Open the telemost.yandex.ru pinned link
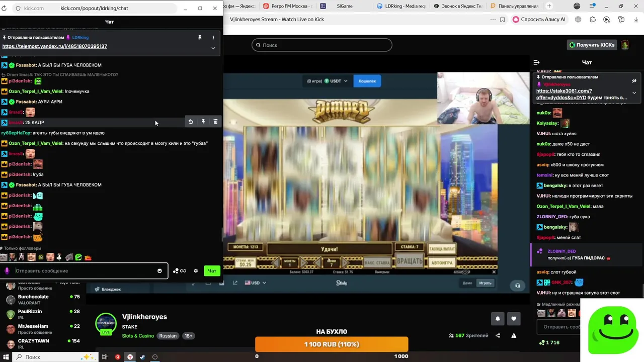This screenshot has width=644, height=362. [x=54, y=46]
